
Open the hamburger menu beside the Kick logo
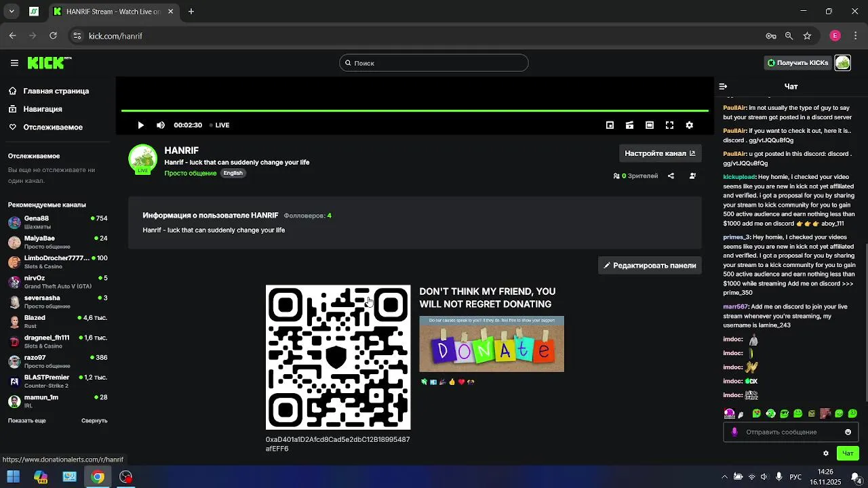(14, 63)
